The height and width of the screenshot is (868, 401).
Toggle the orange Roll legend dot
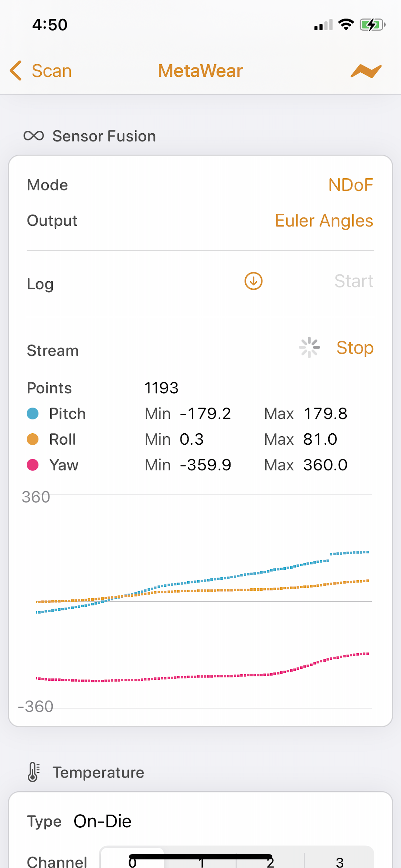point(33,439)
